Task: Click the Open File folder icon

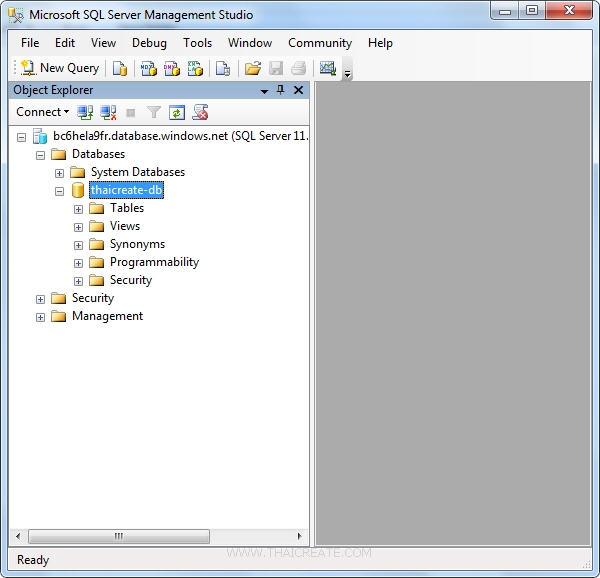Action: coord(253,68)
